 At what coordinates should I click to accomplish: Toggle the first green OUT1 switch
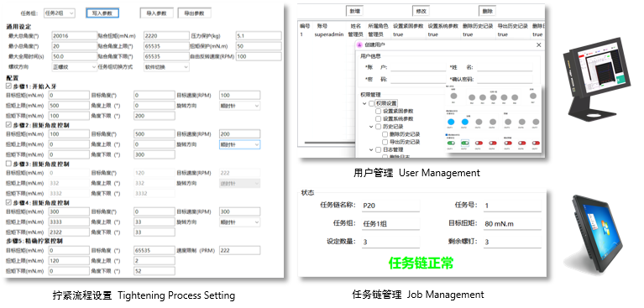pyautogui.click(x=452, y=143)
